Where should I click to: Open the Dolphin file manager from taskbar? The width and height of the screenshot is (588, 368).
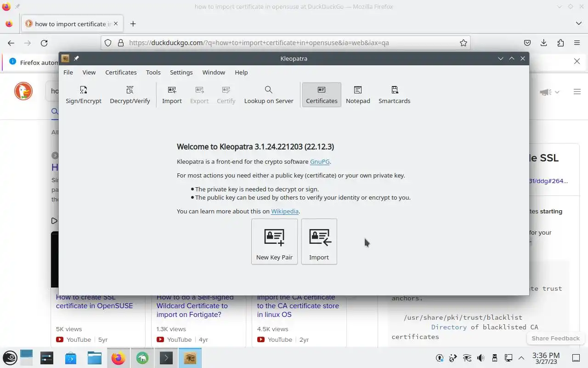(94, 358)
